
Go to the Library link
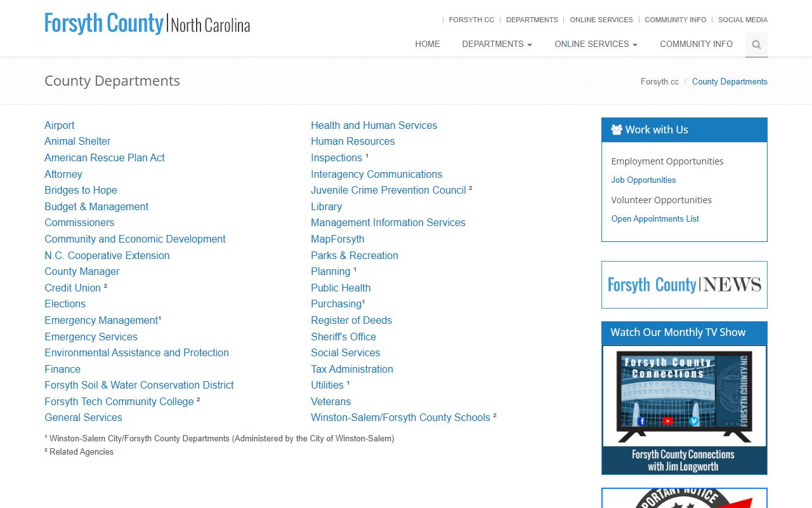tap(326, 206)
